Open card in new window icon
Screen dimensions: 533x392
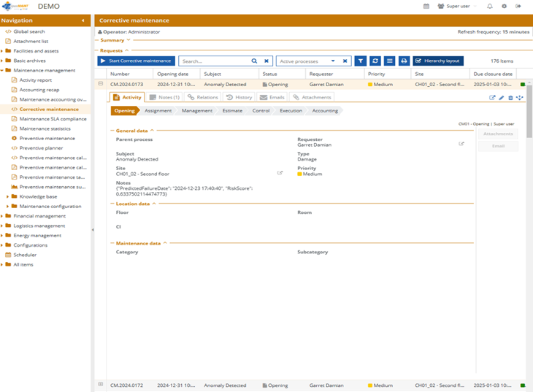492,98
